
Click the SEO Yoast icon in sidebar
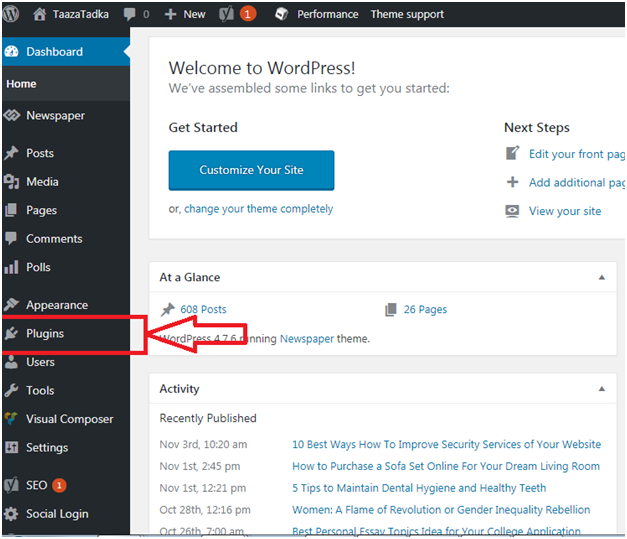[x=11, y=485]
